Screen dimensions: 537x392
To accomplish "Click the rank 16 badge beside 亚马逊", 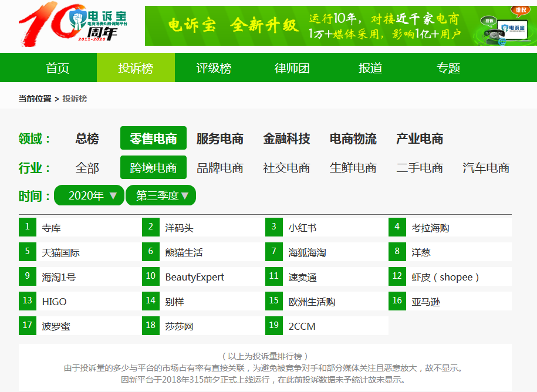I will pyautogui.click(x=397, y=301).
